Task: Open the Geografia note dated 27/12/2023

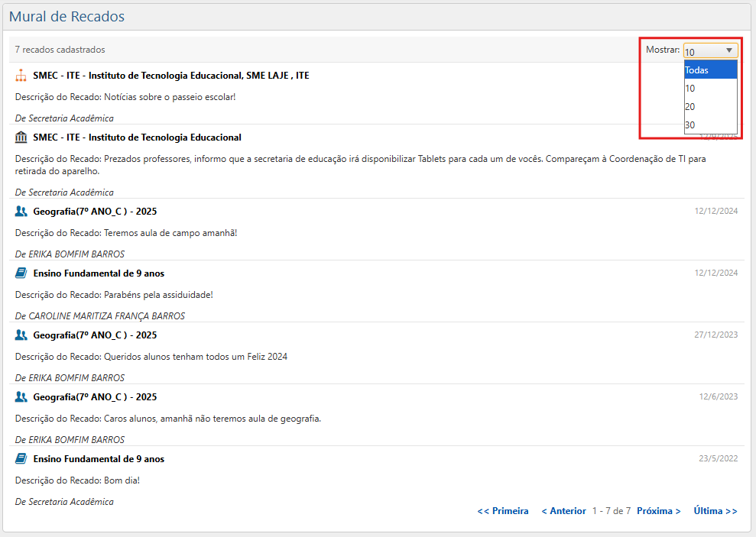Action: [x=95, y=335]
